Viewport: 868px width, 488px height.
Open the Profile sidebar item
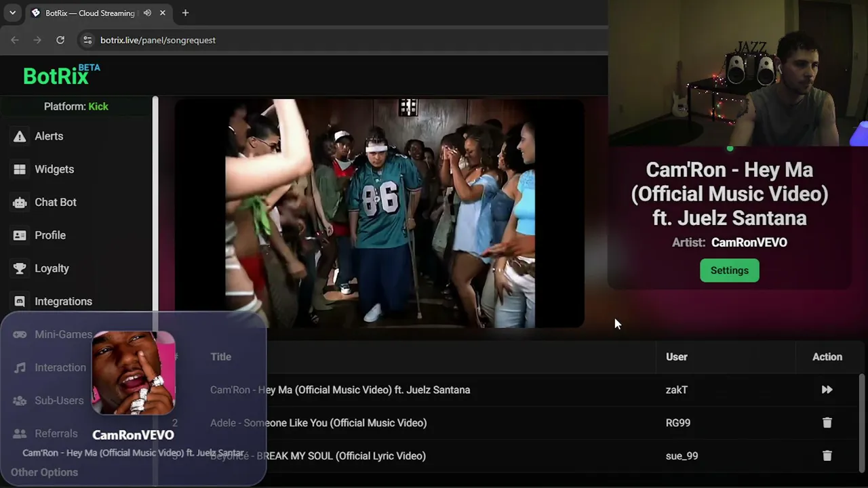click(50, 235)
